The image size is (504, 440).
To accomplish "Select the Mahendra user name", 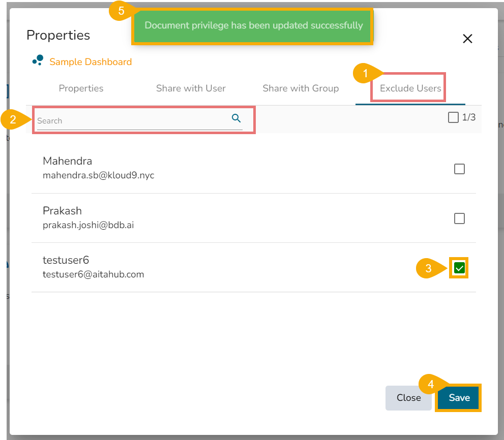I will point(67,161).
